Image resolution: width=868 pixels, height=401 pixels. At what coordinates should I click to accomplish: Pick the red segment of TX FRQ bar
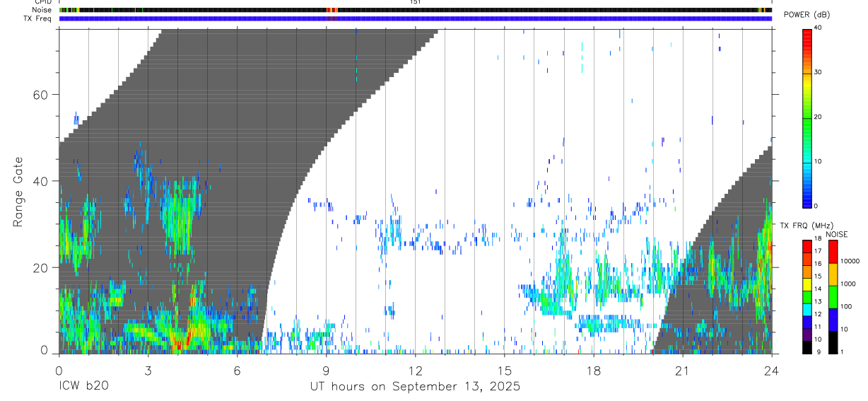807,246
